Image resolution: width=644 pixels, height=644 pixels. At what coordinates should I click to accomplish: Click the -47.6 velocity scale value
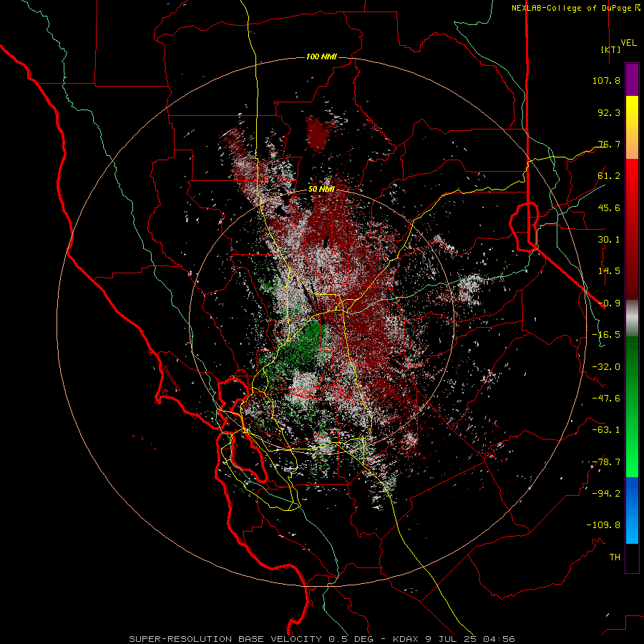point(606,399)
